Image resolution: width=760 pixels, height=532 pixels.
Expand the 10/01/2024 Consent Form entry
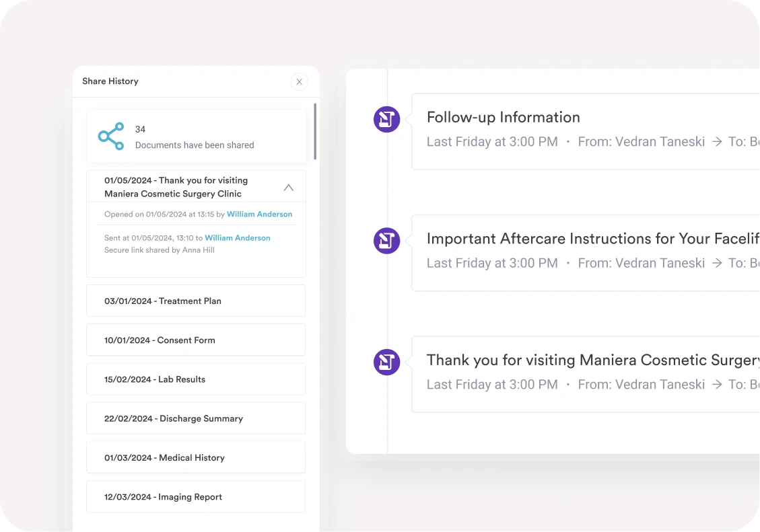[x=196, y=340]
